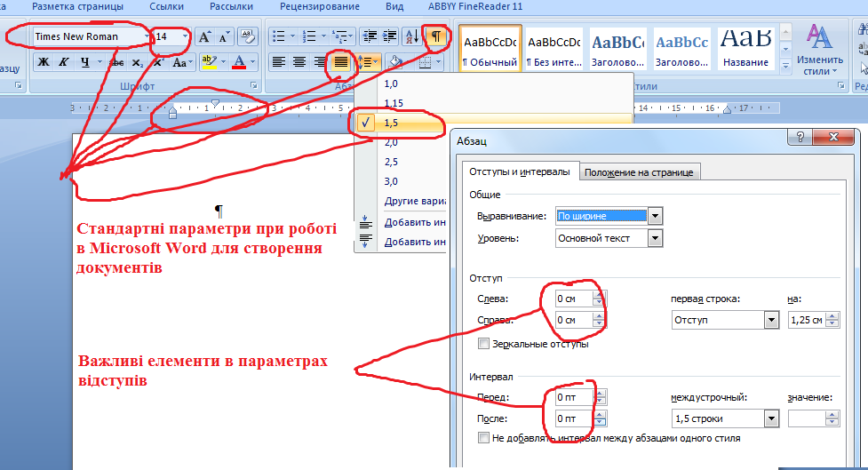This screenshot has height=470, width=868.
Task: Click borders icon in paragraph group
Action: tap(426, 62)
